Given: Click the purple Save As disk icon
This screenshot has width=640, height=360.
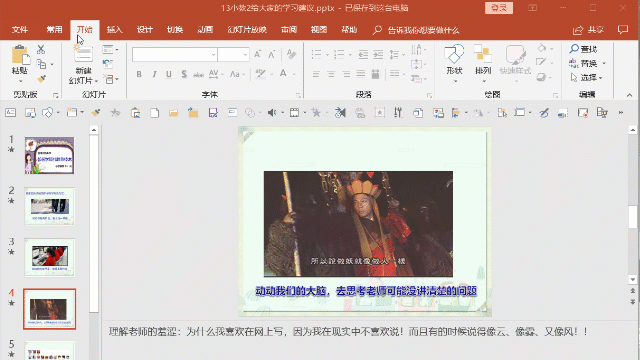Looking at the screenshot, I should (x=213, y=113).
